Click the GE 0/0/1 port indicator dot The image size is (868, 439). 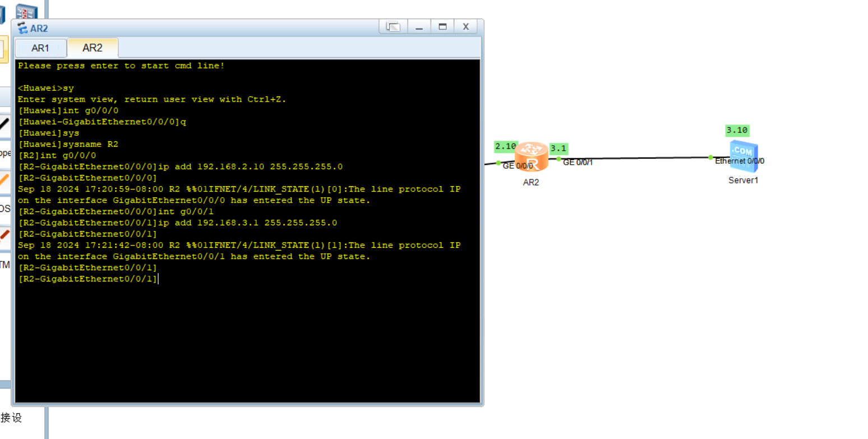pos(558,159)
